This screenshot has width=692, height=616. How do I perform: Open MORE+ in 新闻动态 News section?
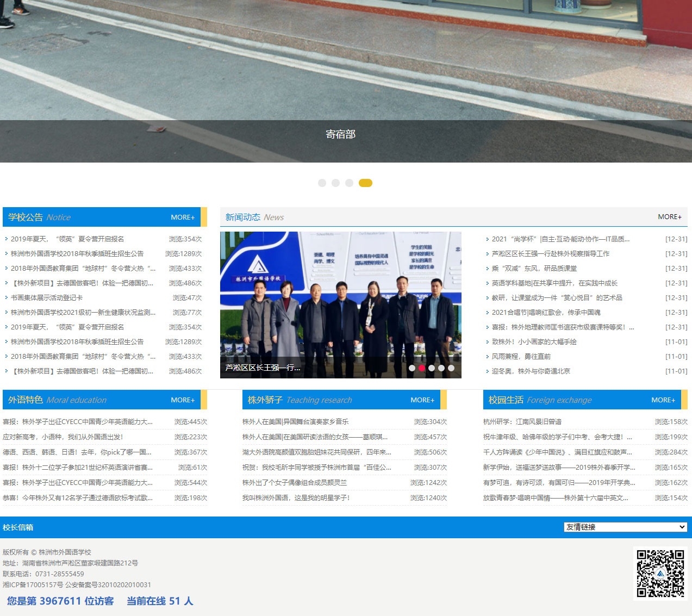[669, 217]
